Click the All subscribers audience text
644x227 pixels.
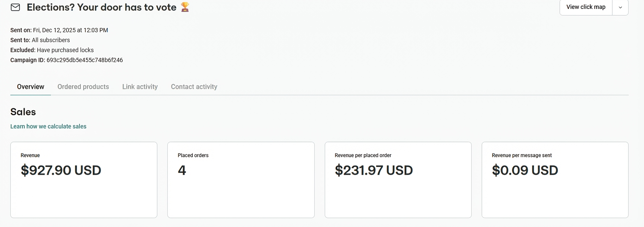[51, 40]
